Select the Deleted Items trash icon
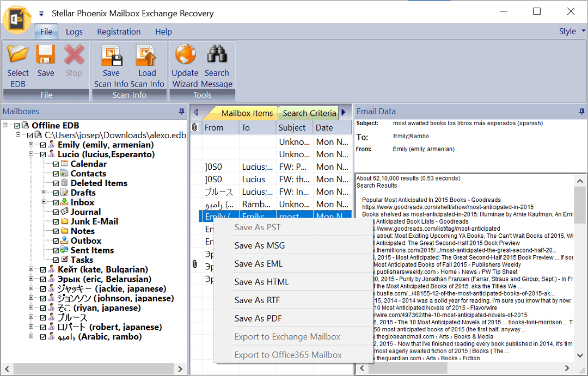588x376 pixels. click(x=64, y=183)
